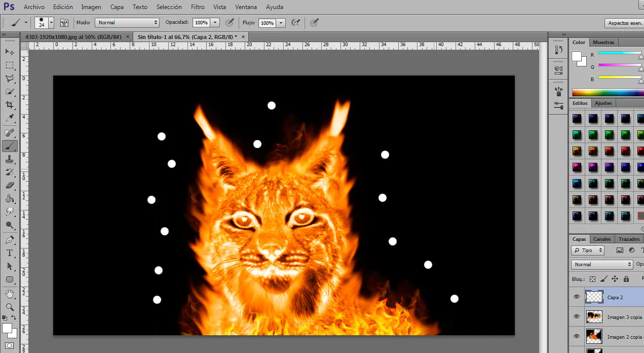The height and width of the screenshot is (353, 644).
Task: Hide the Imagen 3 copia layer
Action: tap(577, 316)
